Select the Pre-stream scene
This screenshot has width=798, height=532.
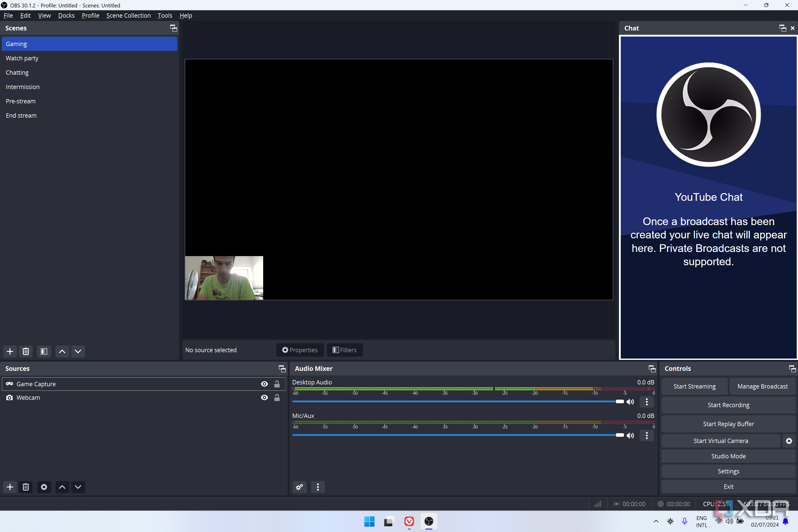89,101
